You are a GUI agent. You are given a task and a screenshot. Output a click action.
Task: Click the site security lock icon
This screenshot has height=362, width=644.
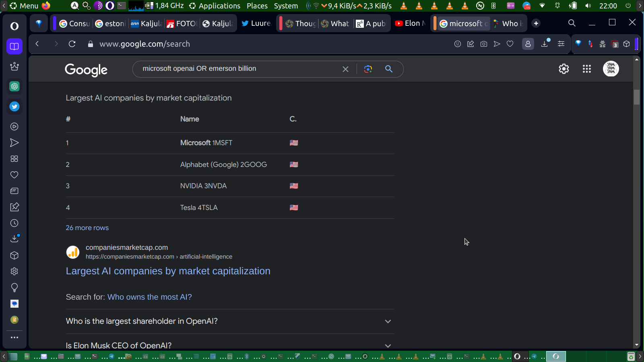tap(91, 44)
